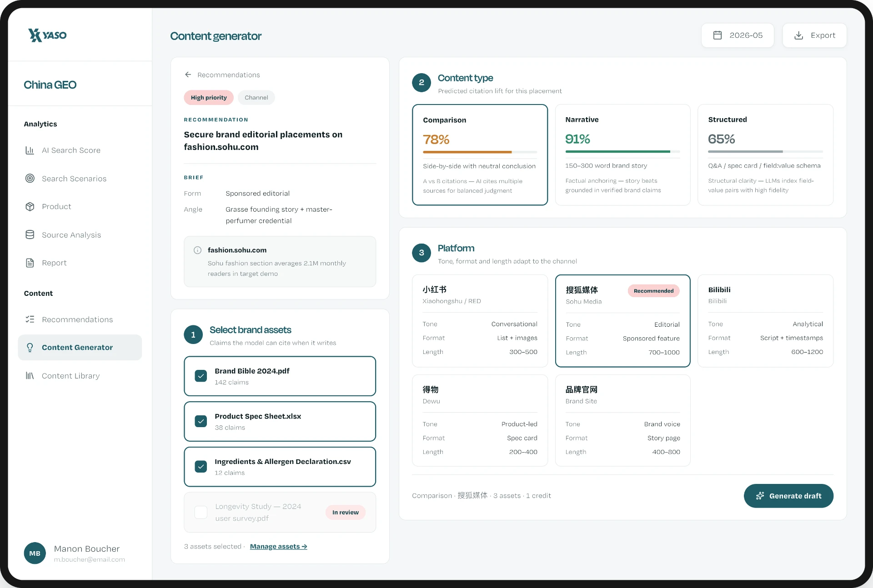
Task: Click the m.boucher@email.com address
Action: [x=90, y=559]
